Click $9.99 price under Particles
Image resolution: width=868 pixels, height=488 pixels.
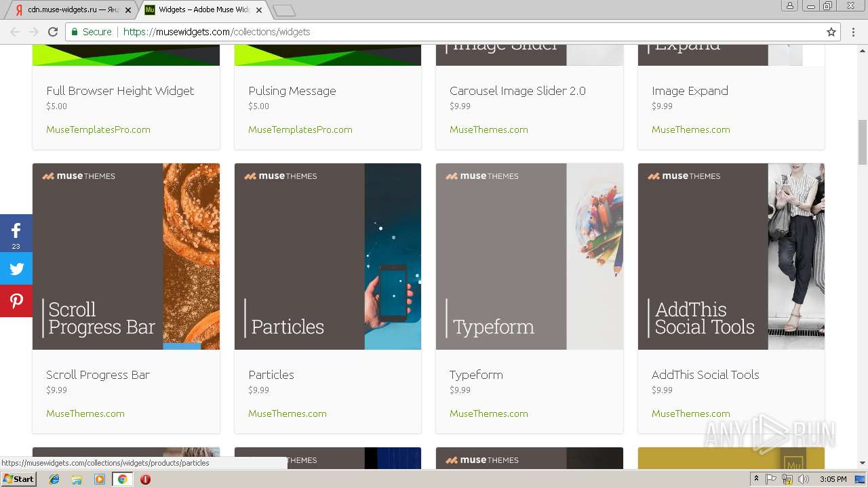258,390
